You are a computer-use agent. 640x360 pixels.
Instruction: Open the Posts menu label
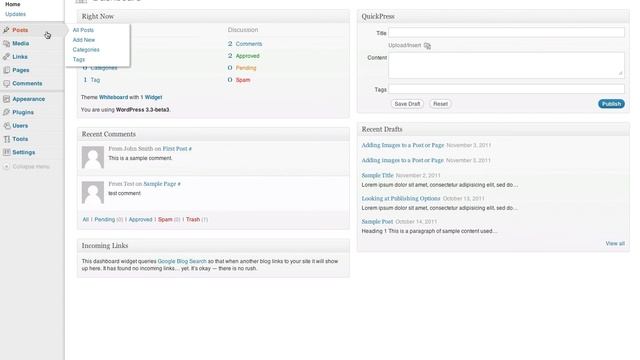20,30
